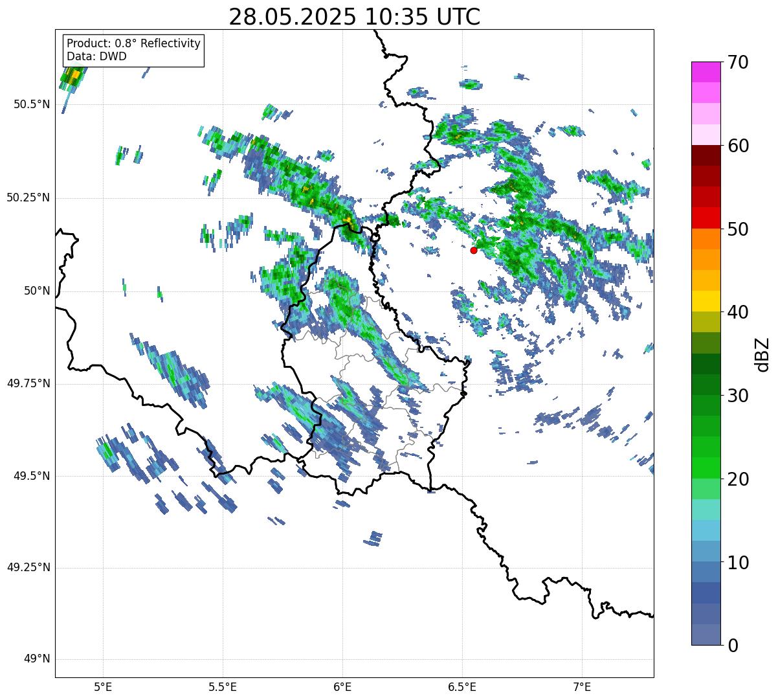Click the latitude label "49.25°N"

tap(28, 567)
